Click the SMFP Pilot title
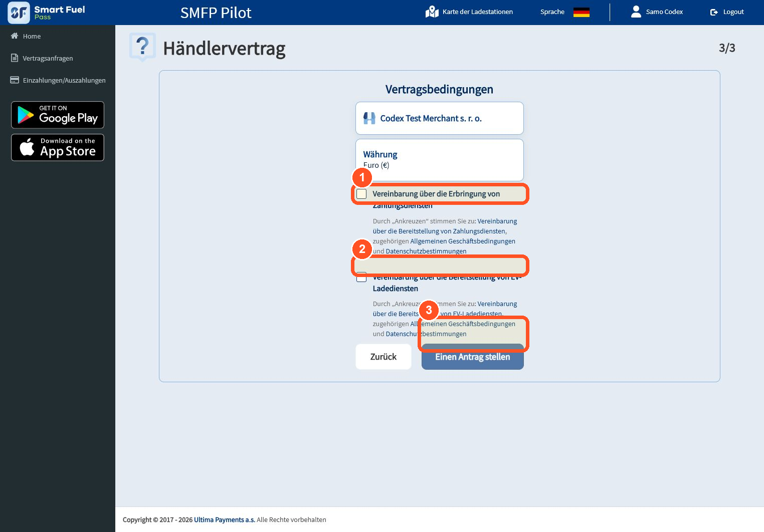This screenshot has height=532, width=764. (216, 13)
